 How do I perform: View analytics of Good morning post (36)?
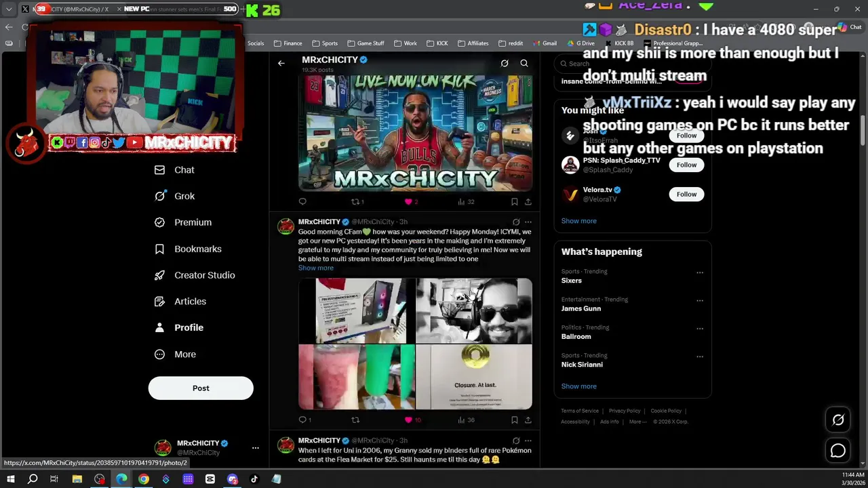[x=466, y=420]
